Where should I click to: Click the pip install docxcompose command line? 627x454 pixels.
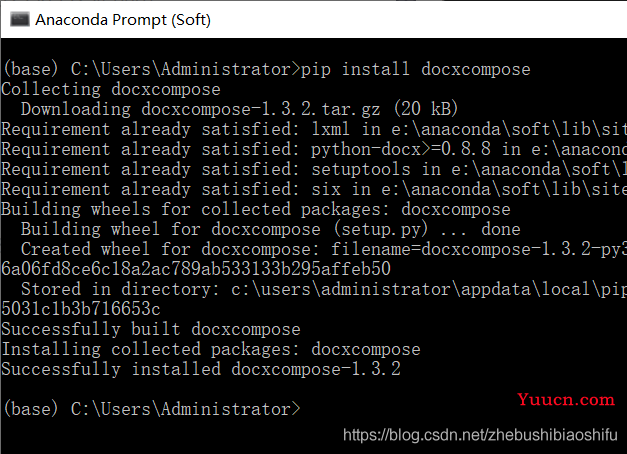[266, 69]
